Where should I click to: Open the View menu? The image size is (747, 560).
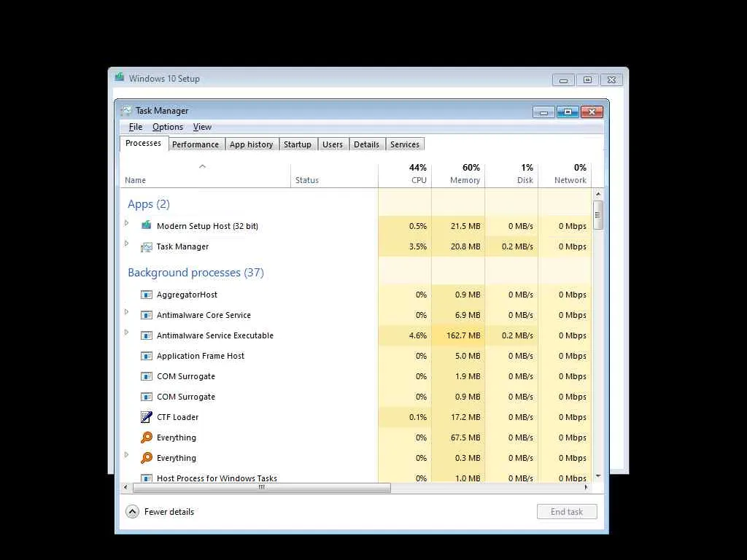pyautogui.click(x=202, y=127)
